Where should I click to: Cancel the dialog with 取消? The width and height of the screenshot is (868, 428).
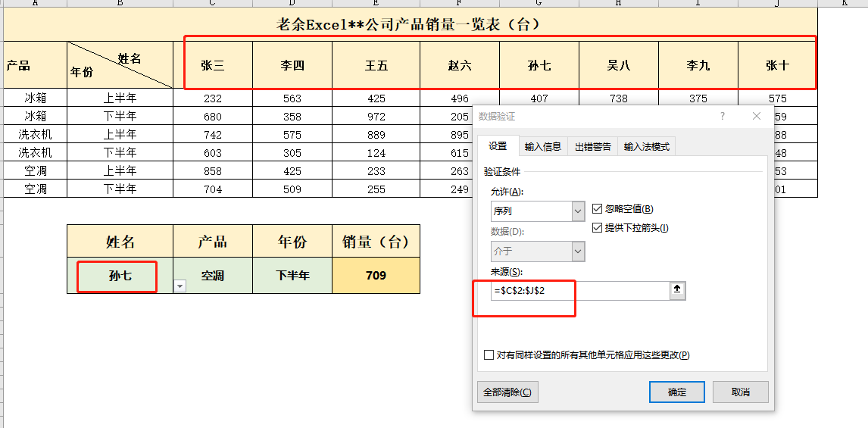740,392
